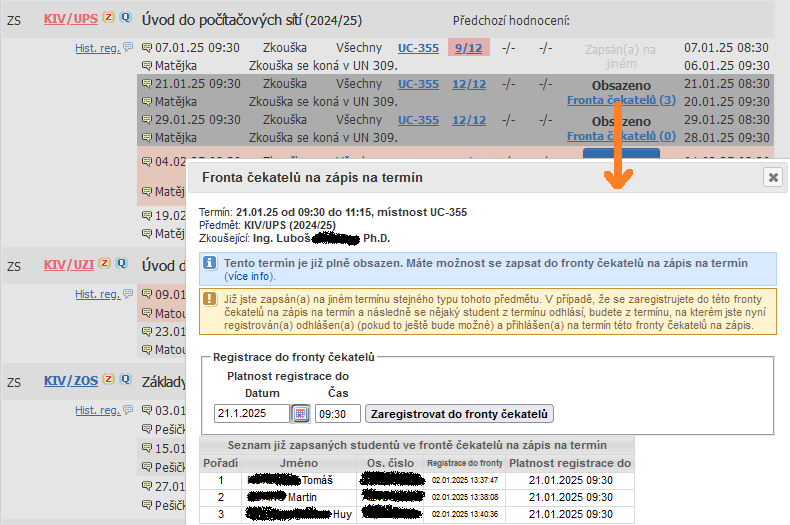Image resolution: width=790 pixels, height=525 pixels.
Task: Click the 9/12 occupancy link
Action: (x=469, y=48)
